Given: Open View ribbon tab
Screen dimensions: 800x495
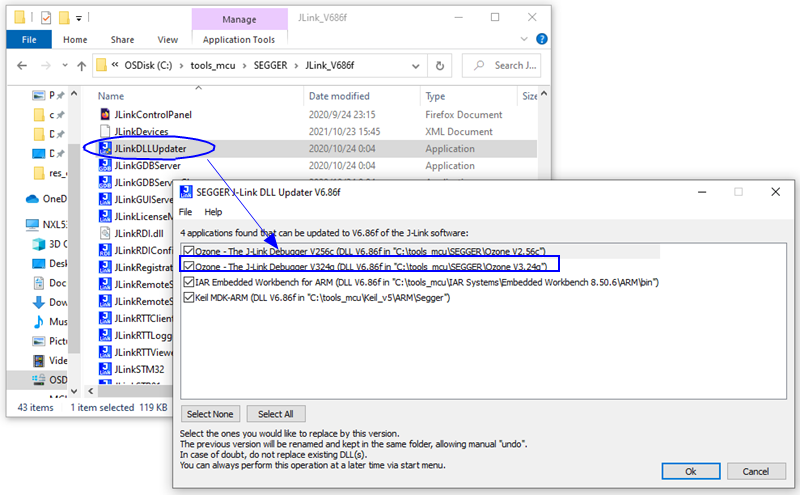Looking at the screenshot, I should point(168,39).
